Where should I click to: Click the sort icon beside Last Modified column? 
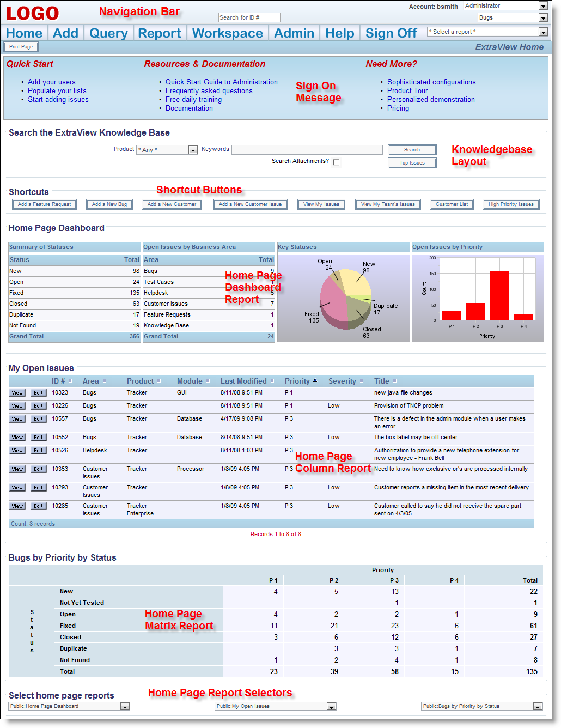click(272, 381)
